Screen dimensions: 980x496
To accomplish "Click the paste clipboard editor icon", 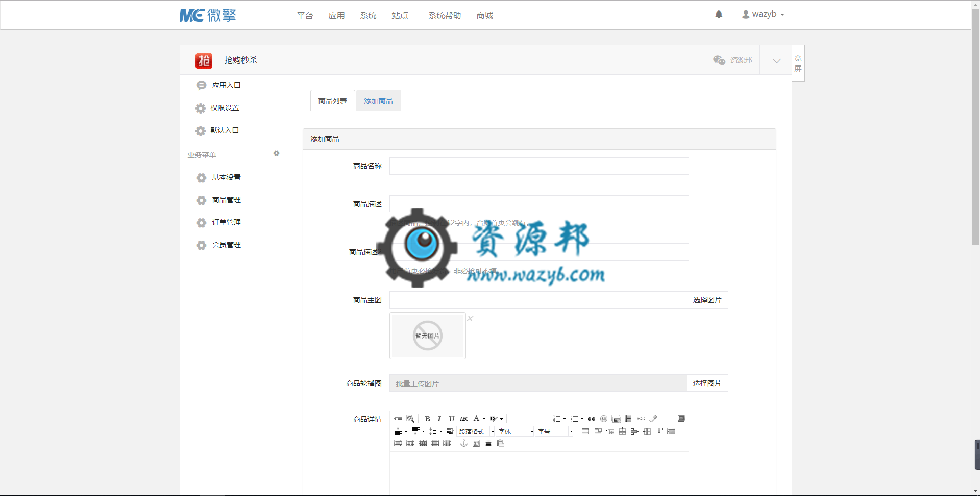I will click(501, 443).
